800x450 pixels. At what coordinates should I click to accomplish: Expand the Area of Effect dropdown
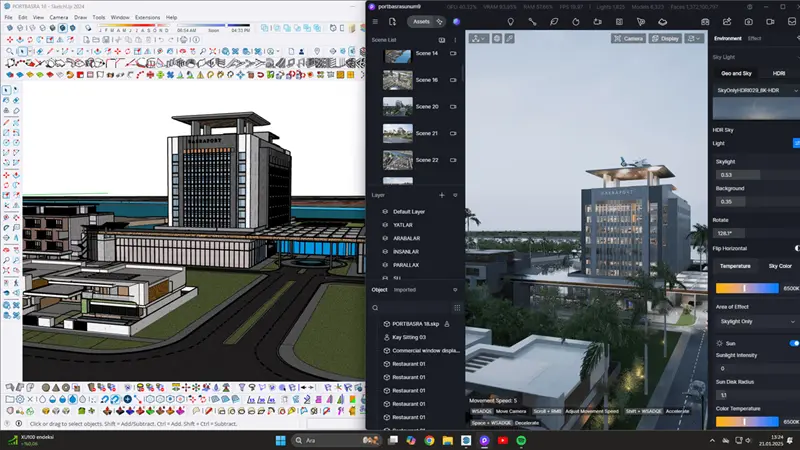[756, 321]
